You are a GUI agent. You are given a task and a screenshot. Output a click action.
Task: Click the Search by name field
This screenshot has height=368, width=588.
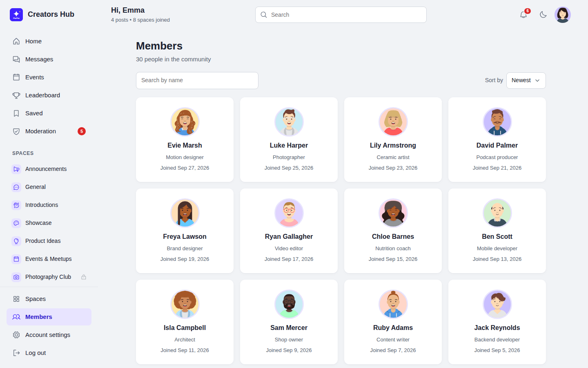(197, 81)
